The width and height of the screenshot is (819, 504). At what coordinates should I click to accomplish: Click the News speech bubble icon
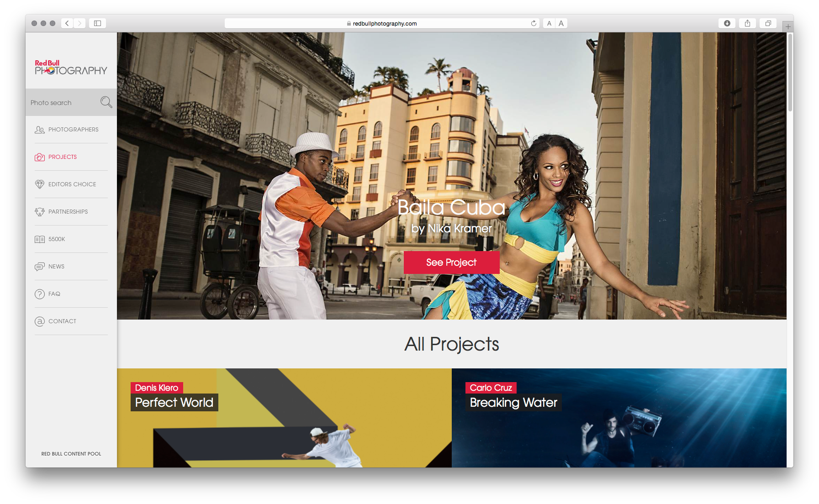[40, 267]
